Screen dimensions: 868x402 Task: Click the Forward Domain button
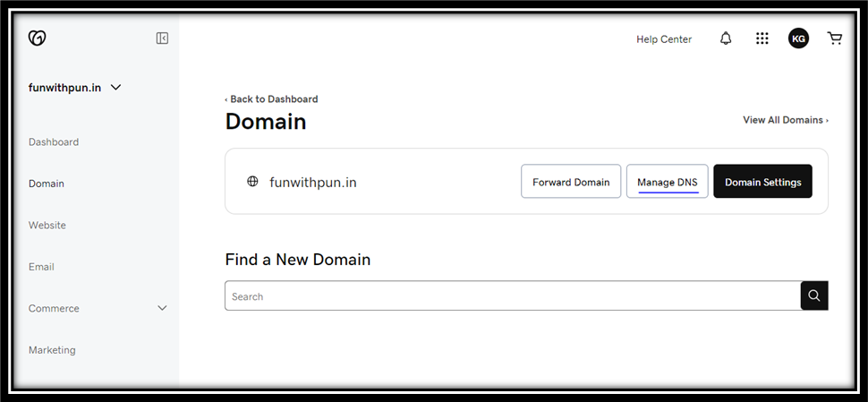point(571,182)
